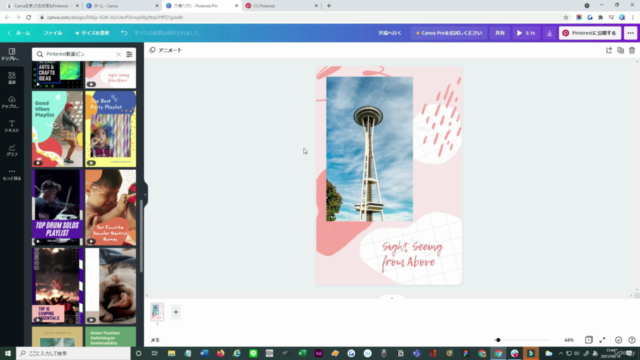Click the checkmark status icon

[x=618, y=340]
